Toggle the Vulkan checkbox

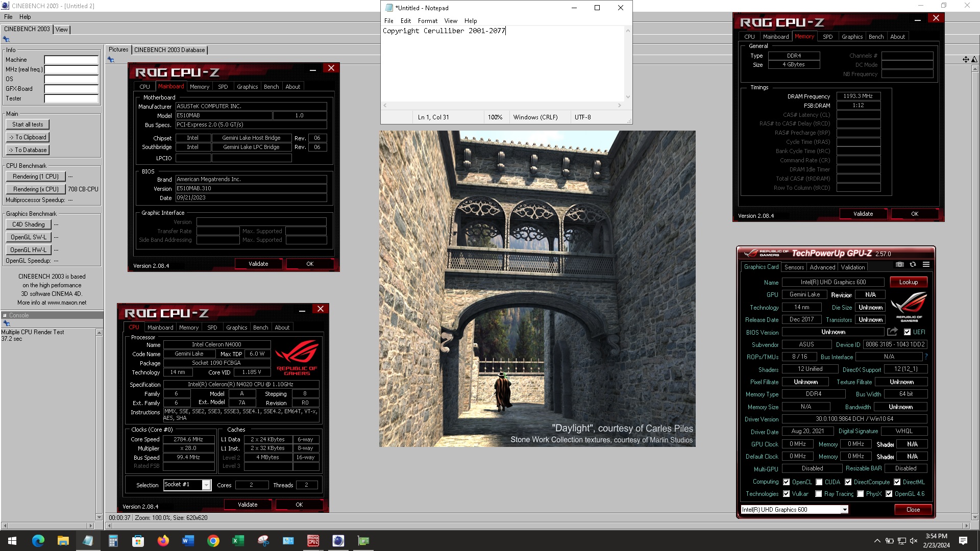(x=787, y=493)
